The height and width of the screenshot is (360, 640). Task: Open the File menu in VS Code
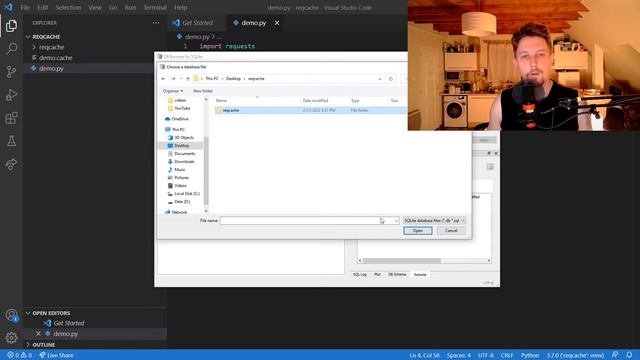tap(25, 7)
